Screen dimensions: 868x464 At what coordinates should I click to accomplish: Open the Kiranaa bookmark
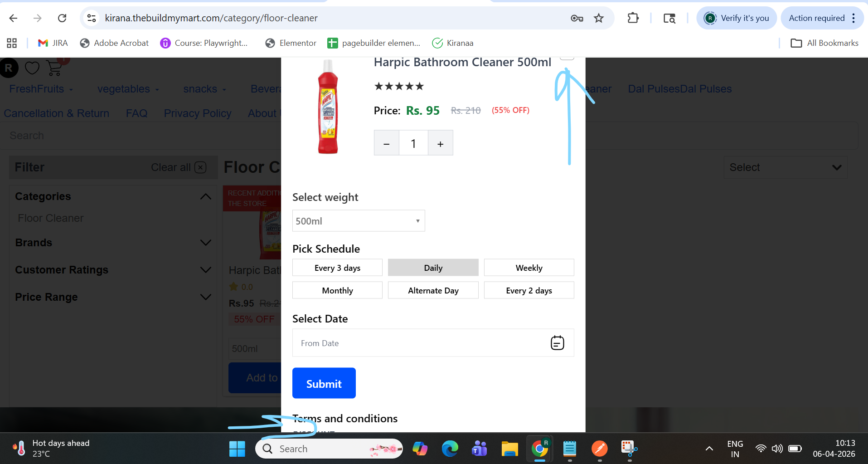pos(453,43)
